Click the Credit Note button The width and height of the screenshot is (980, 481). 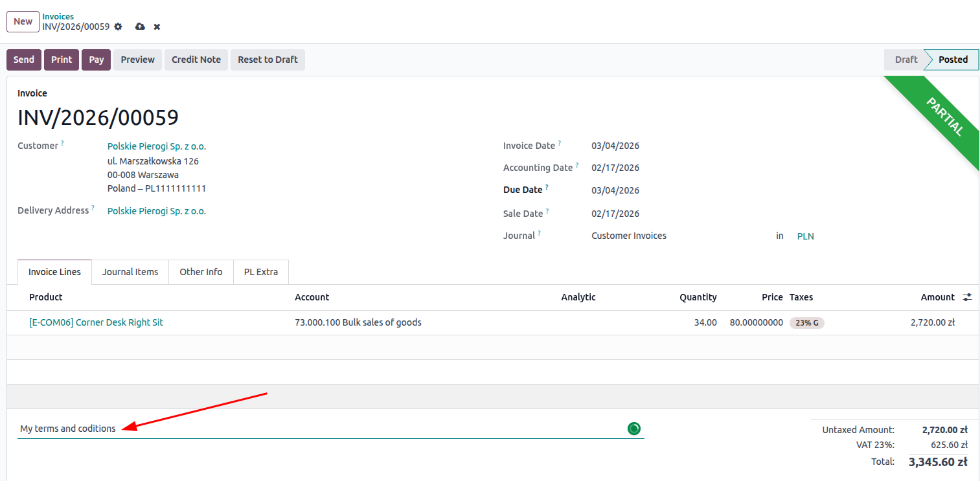coord(196,60)
